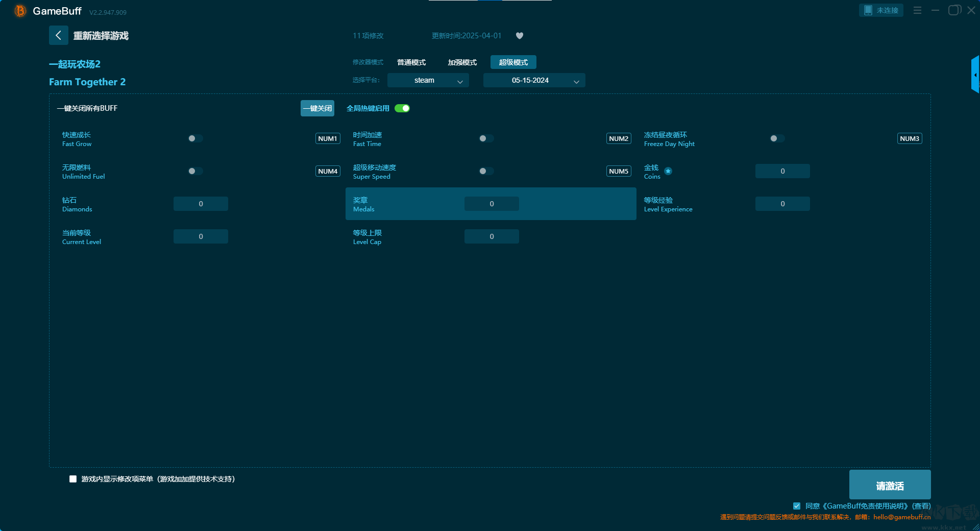Click the star icon next to Coins
Viewport: 980px width, 531px height.
668,171
